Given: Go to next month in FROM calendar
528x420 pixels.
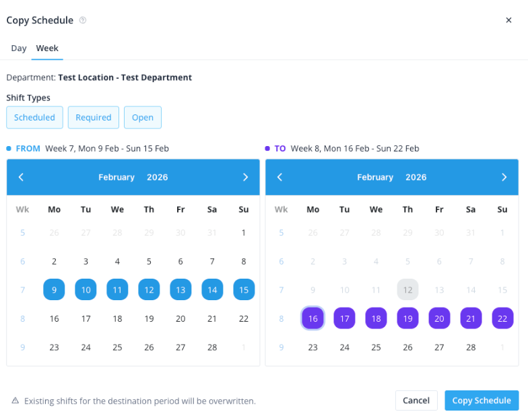Looking at the screenshot, I should click(x=245, y=177).
